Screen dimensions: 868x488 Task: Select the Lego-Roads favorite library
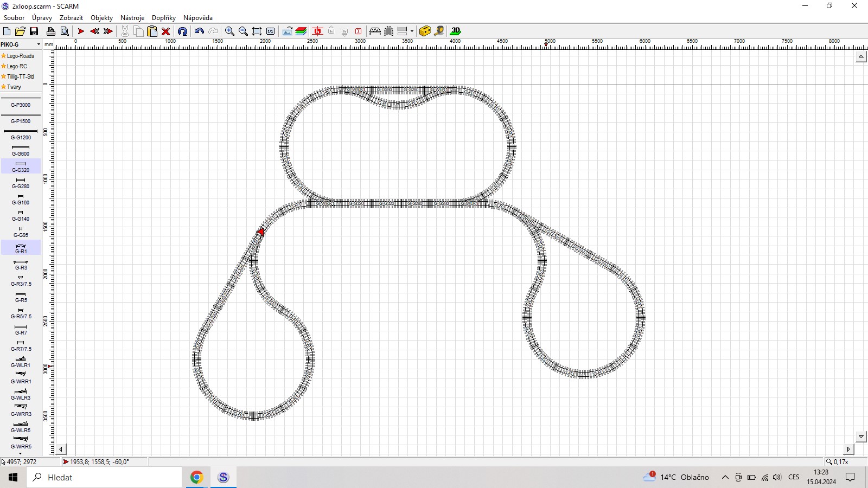click(20, 56)
